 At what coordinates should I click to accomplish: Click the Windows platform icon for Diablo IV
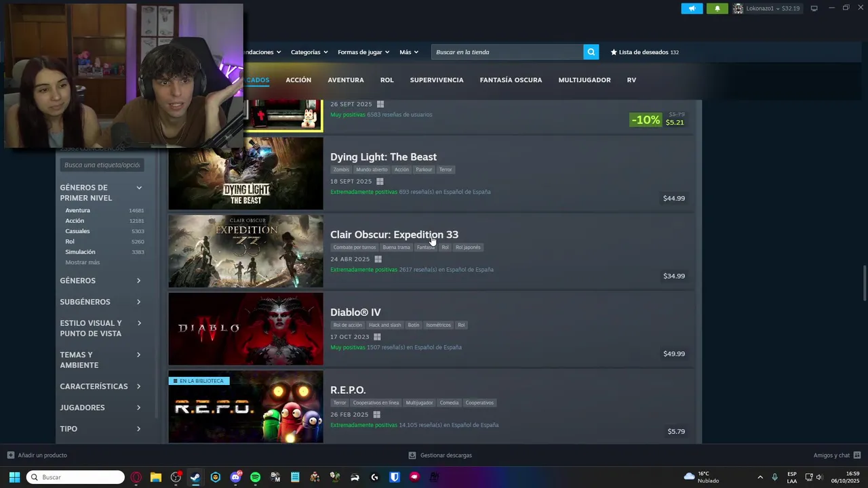click(377, 337)
